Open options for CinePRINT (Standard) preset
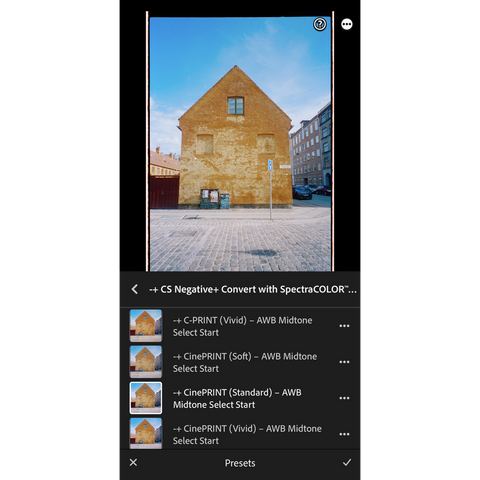480x480 pixels. point(344,398)
